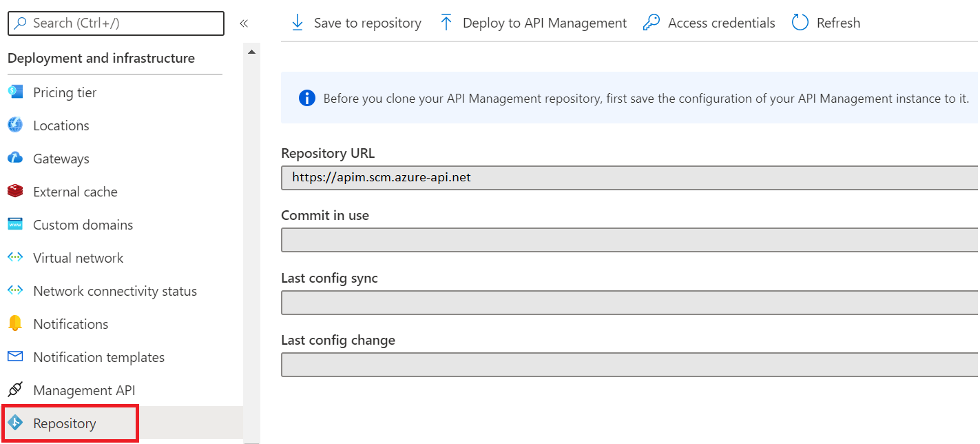Click the Gateways cloud icon

point(15,159)
